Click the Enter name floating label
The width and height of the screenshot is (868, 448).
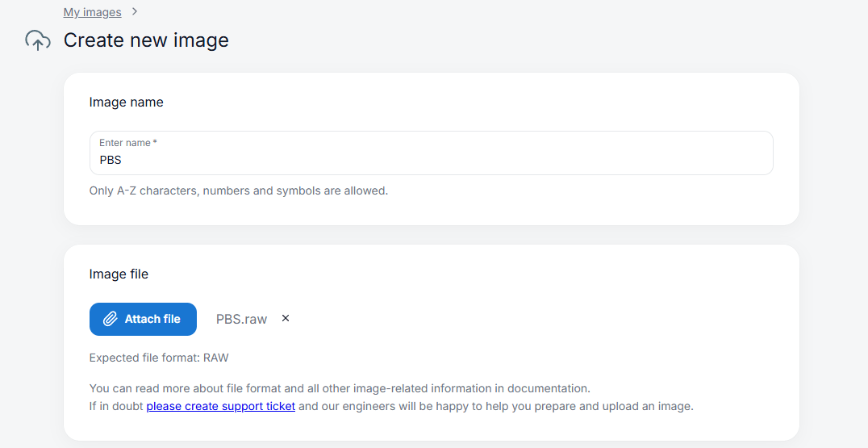(x=124, y=143)
